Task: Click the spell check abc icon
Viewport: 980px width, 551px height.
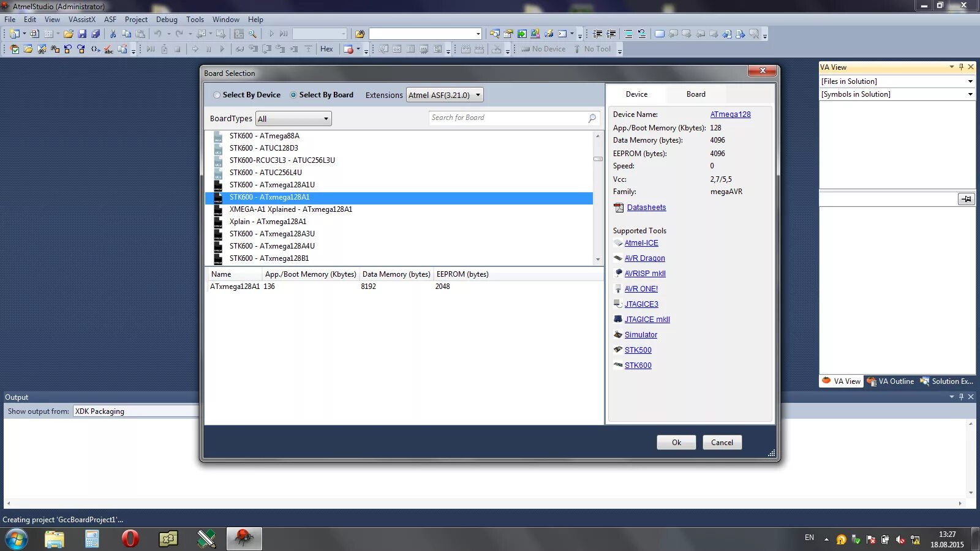Action: pos(108,49)
